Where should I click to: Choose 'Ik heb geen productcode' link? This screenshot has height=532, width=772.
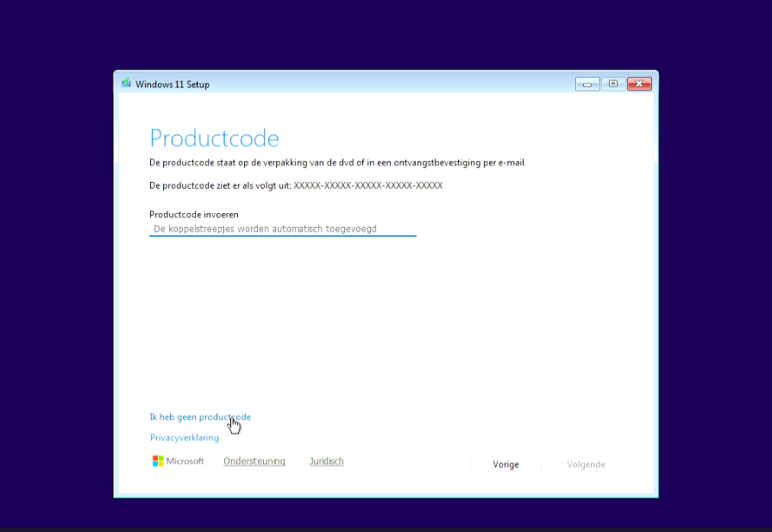click(x=200, y=416)
